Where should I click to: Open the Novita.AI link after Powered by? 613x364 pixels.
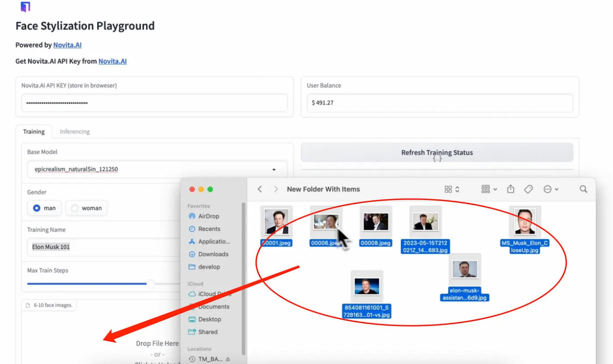pyautogui.click(x=67, y=45)
